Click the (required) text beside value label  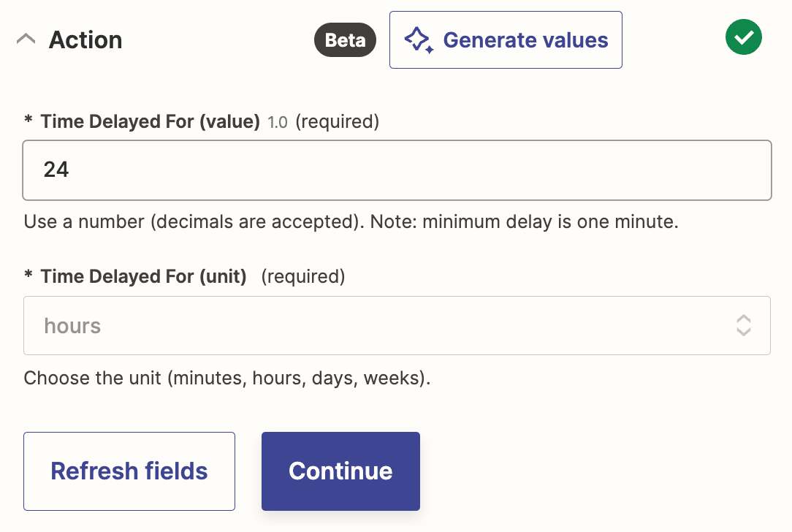[x=337, y=122]
